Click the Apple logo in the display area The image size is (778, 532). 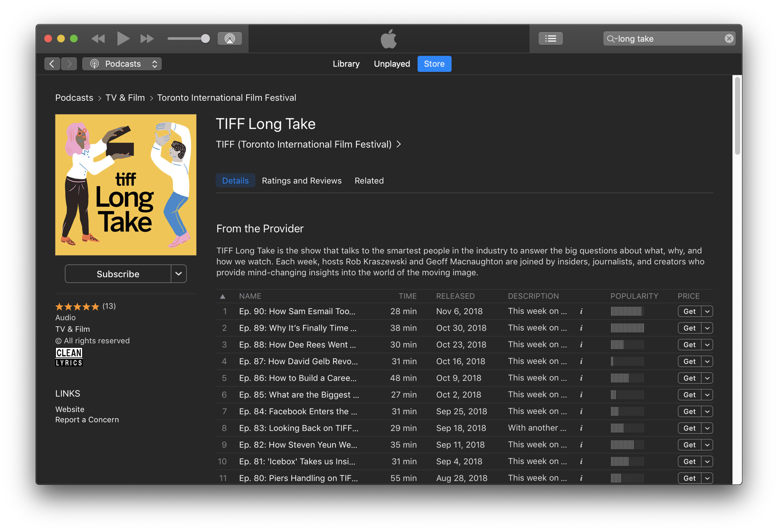[x=389, y=38]
